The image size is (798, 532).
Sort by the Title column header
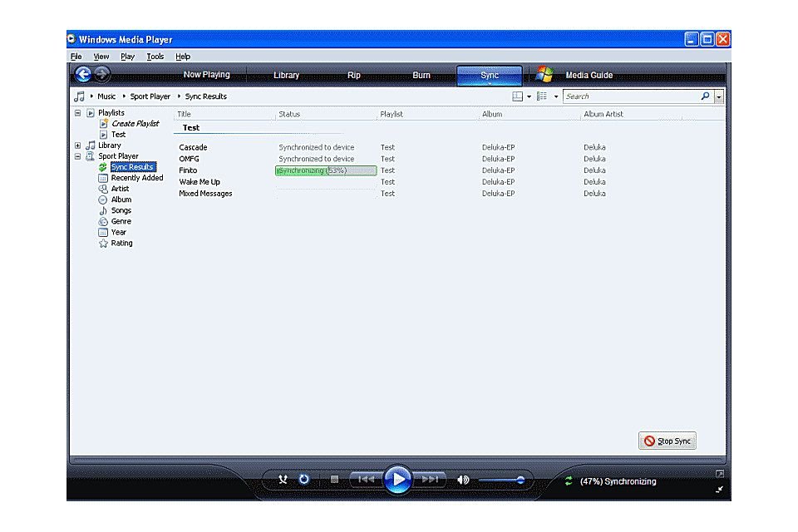[184, 114]
